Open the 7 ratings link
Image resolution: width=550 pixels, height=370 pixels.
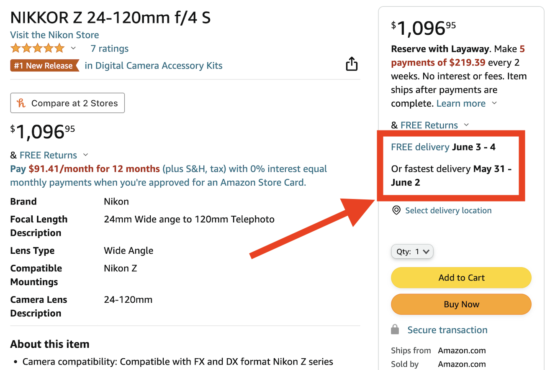tap(109, 48)
